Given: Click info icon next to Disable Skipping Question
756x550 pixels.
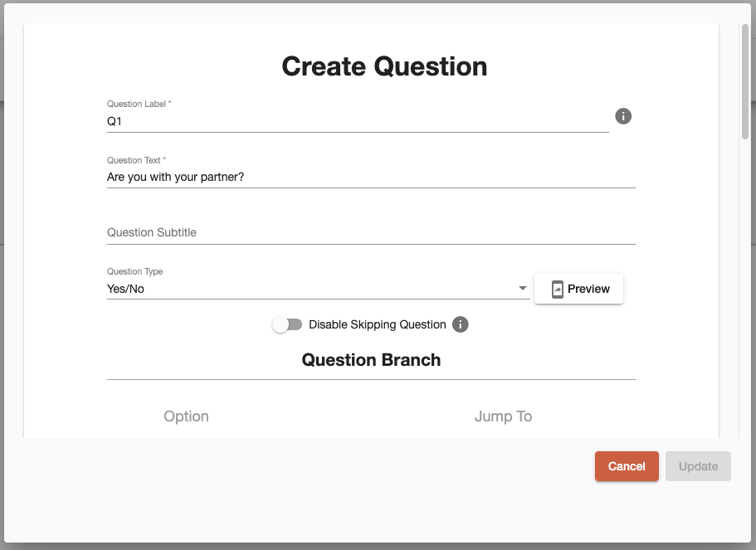Looking at the screenshot, I should (x=460, y=324).
